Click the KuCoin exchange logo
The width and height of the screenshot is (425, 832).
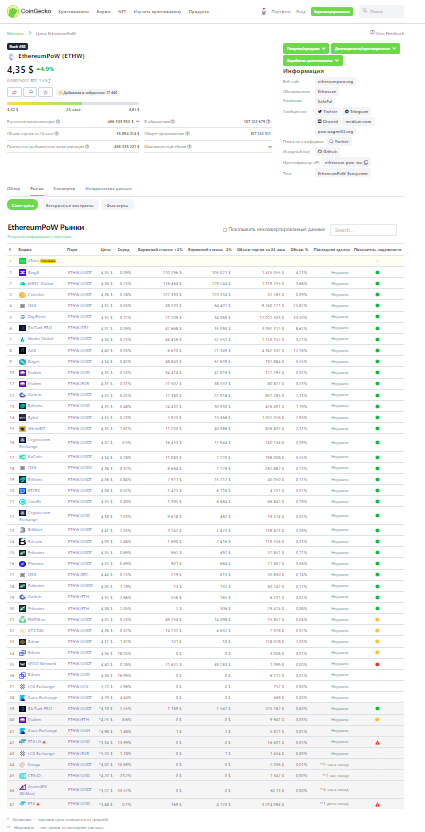tap(23, 457)
